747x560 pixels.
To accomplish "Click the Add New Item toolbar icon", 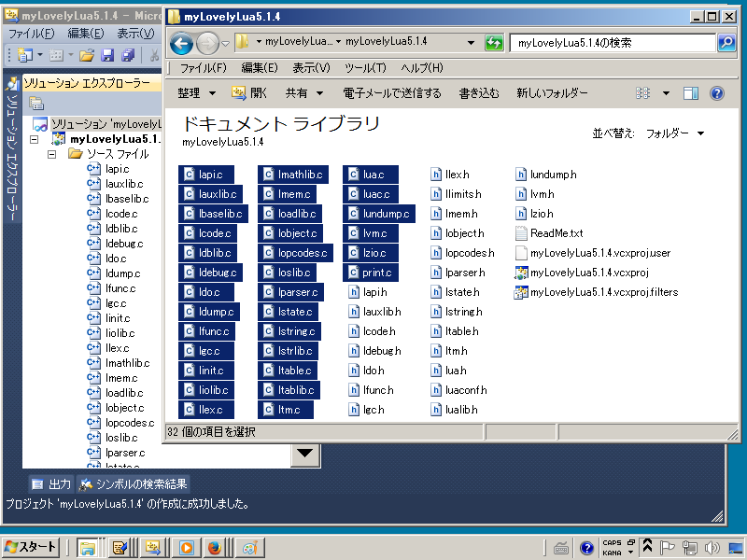I will 56,56.
